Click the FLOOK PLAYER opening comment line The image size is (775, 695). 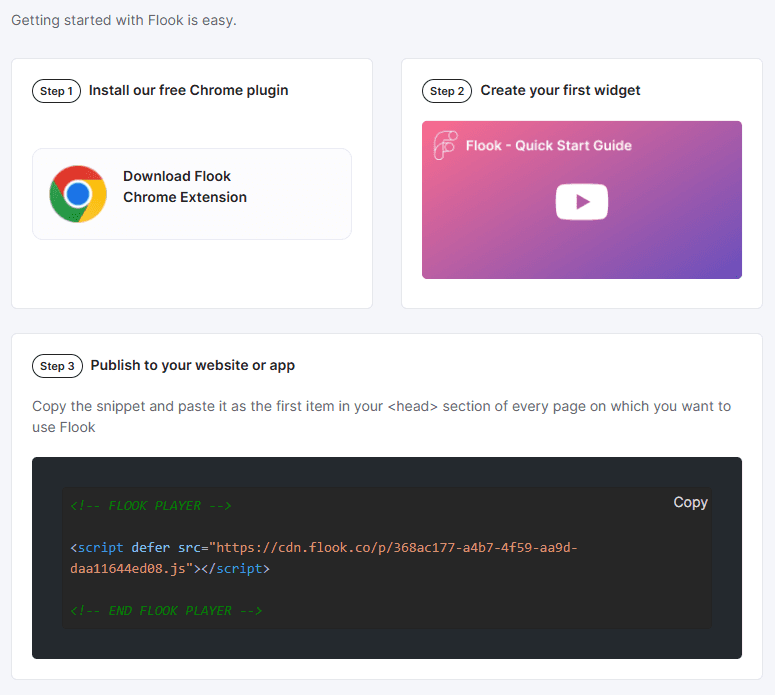[151, 506]
